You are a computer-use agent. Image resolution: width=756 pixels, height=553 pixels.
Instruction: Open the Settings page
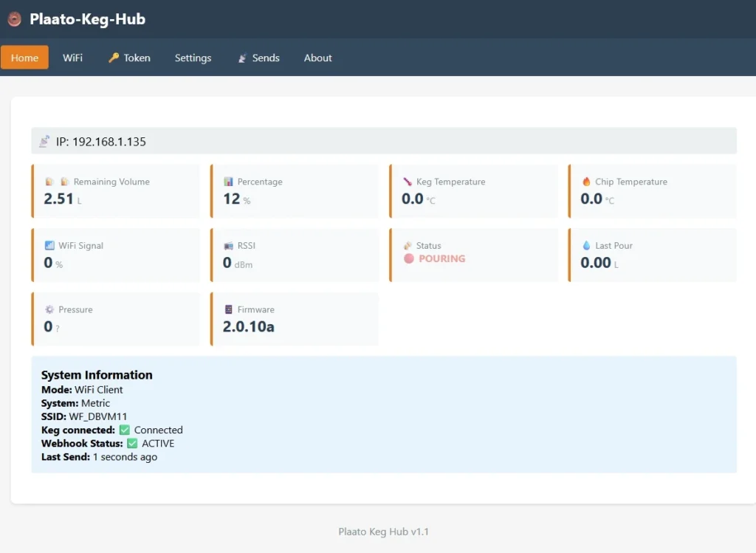(193, 58)
